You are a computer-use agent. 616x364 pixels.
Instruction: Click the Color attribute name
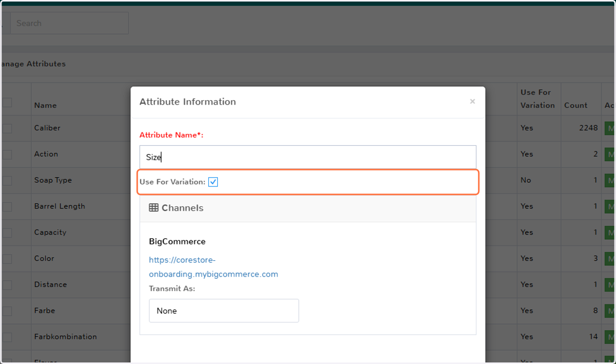[x=44, y=258]
